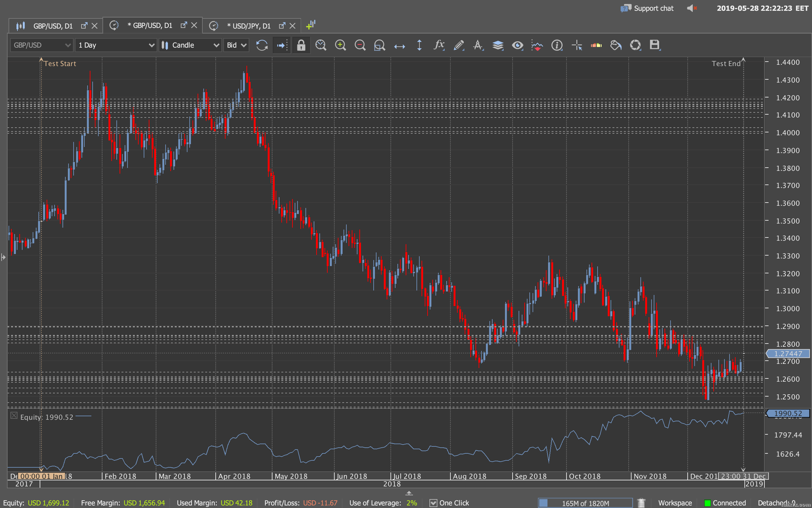
Task: Click the Use of Leverage 2% value
Action: [x=411, y=503]
